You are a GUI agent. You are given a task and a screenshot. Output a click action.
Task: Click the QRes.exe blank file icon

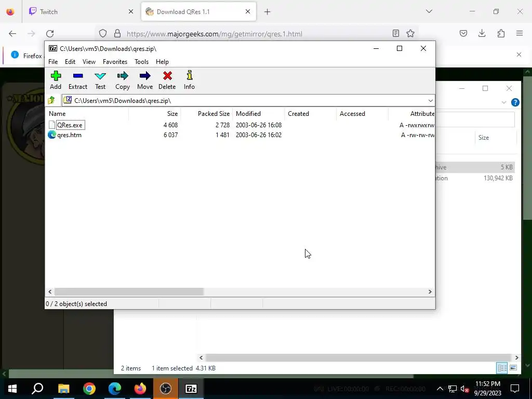point(51,125)
